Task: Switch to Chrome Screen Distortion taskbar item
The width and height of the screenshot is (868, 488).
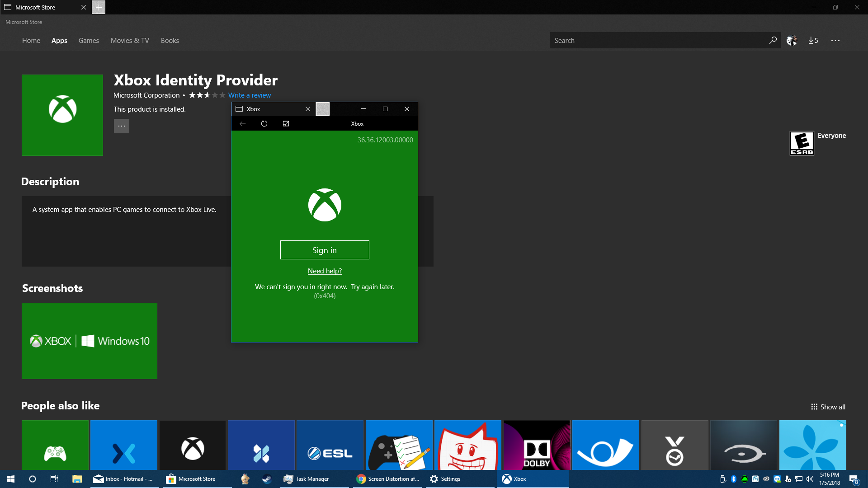Action: click(387, 479)
